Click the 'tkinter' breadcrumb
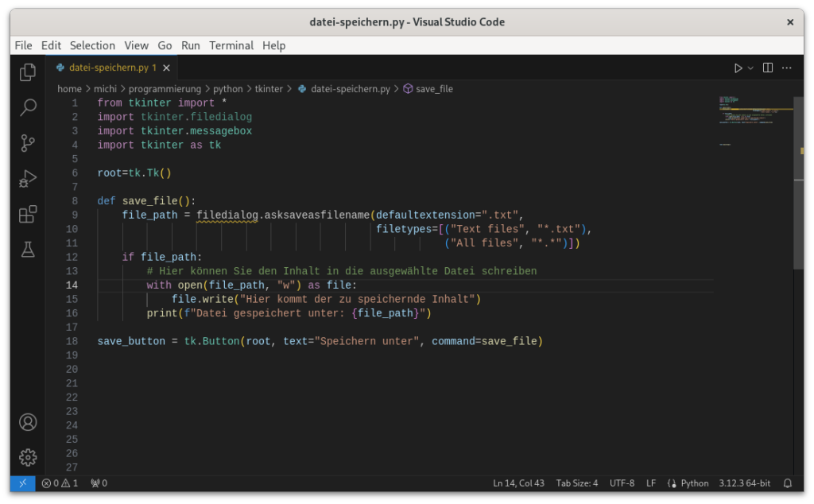The height and width of the screenshot is (504, 814). click(269, 89)
